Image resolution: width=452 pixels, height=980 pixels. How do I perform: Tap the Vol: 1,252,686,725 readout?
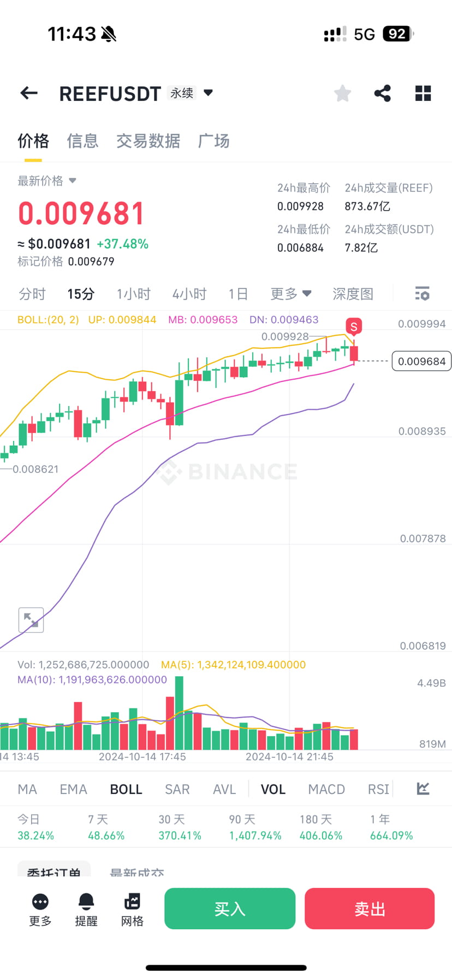click(x=83, y=665)
